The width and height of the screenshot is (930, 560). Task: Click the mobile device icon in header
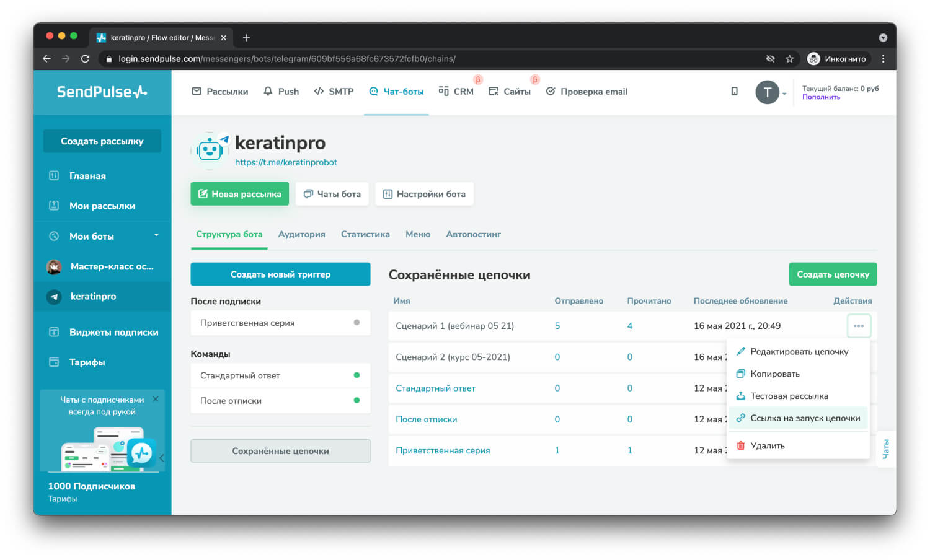(734, 92)
